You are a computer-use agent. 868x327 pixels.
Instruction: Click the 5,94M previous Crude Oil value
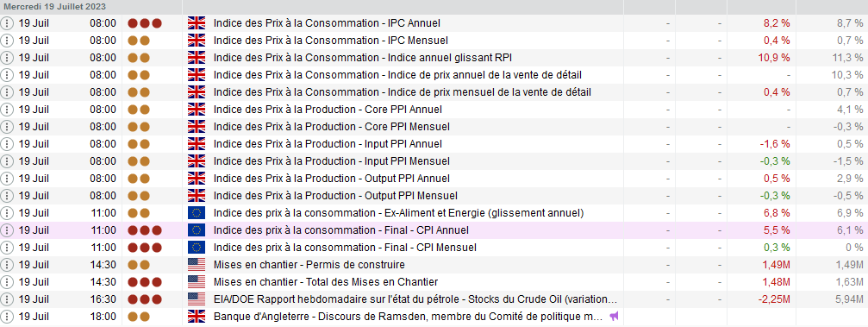[847, 299]
